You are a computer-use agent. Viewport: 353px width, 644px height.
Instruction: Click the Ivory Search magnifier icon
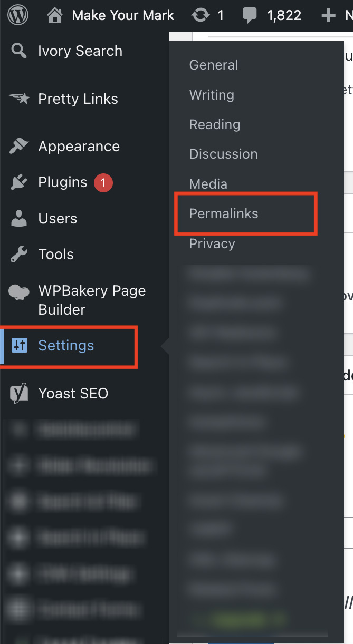(x=19, y=51)
